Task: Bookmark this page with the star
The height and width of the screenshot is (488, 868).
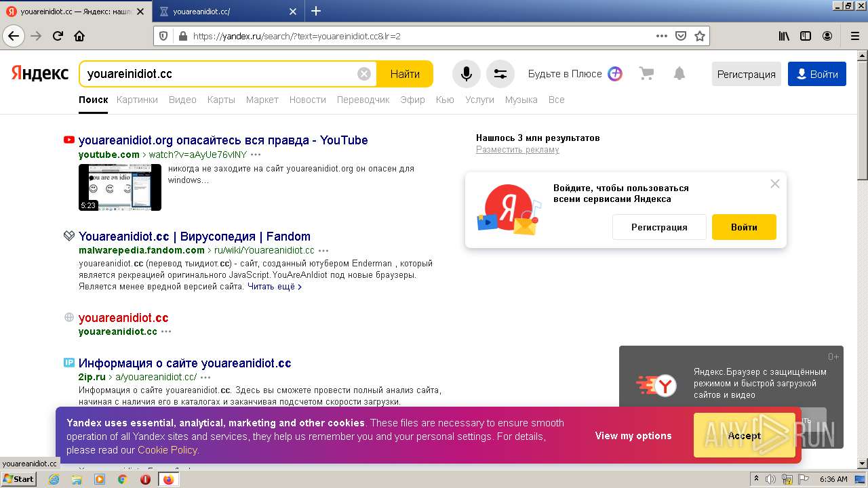Action: click(x=700, y=36)
